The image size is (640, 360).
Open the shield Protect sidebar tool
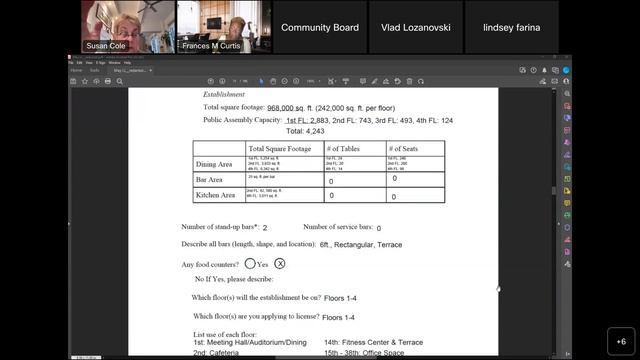click(x=567, y=227)
